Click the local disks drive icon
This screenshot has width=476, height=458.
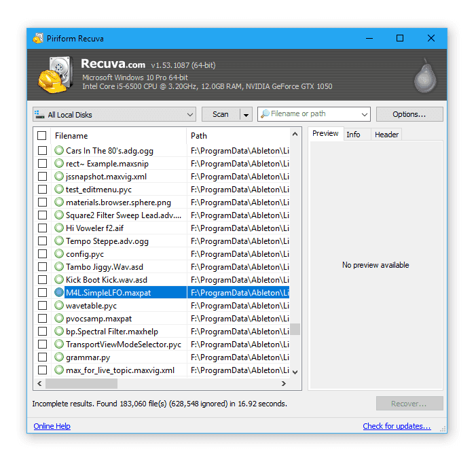pyautogui.click(x=39, y=114)
